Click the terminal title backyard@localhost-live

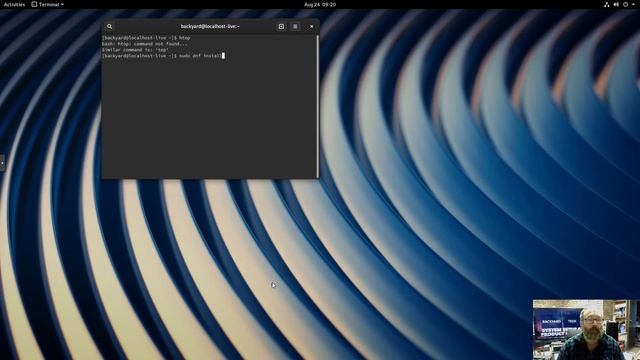pos(210,27)
